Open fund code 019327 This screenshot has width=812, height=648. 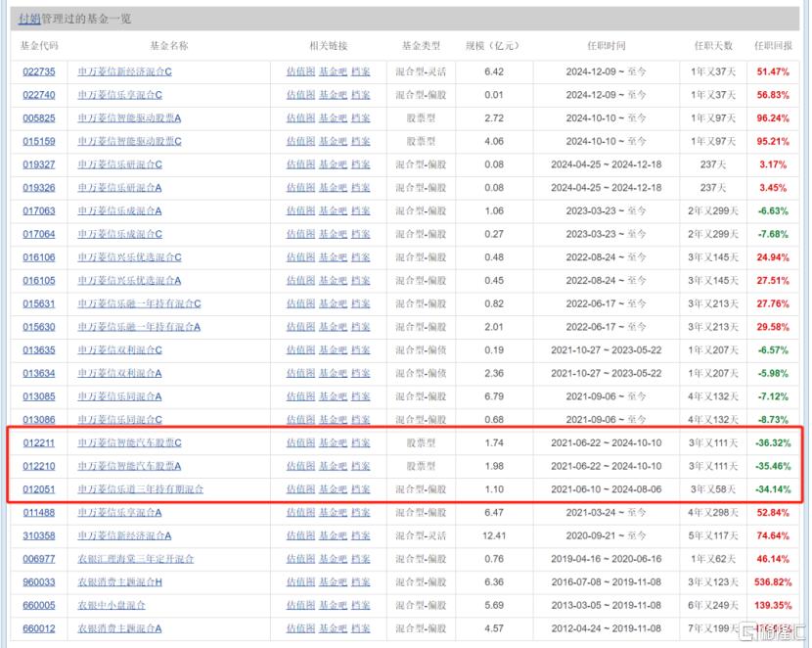point(39,164)
